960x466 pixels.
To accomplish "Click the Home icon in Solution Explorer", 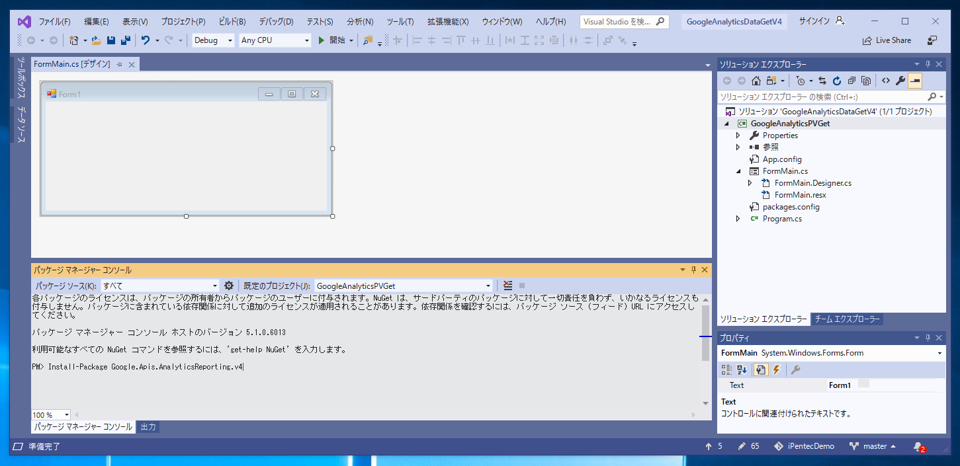I will click(756, 81).
